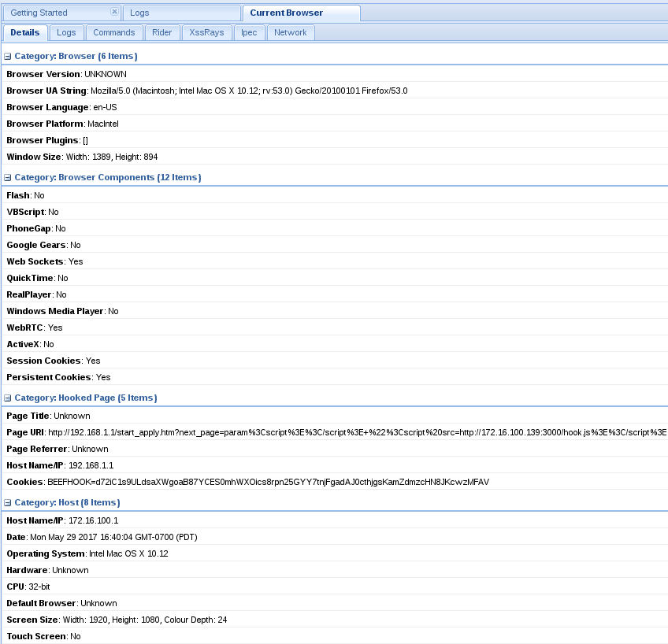Select the ActiveX: No row
The image size is (668, 644).
[x=335, y=344]
